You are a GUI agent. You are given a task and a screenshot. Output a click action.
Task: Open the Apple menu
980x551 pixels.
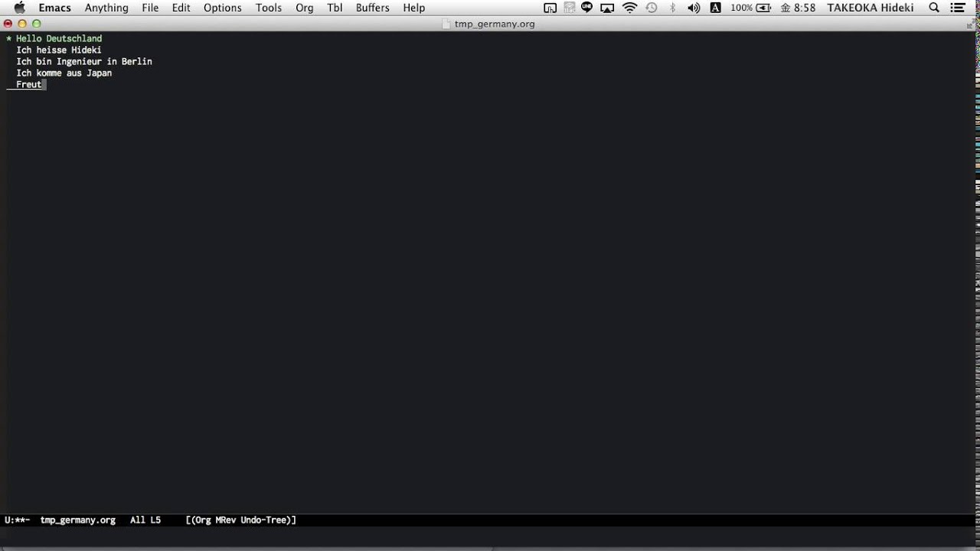[20, 8]
